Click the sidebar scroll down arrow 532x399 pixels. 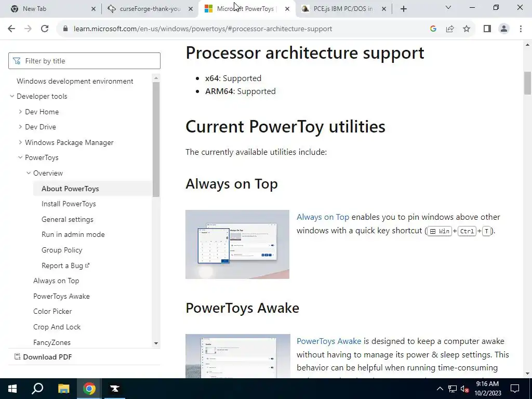(x=156, y=343)
